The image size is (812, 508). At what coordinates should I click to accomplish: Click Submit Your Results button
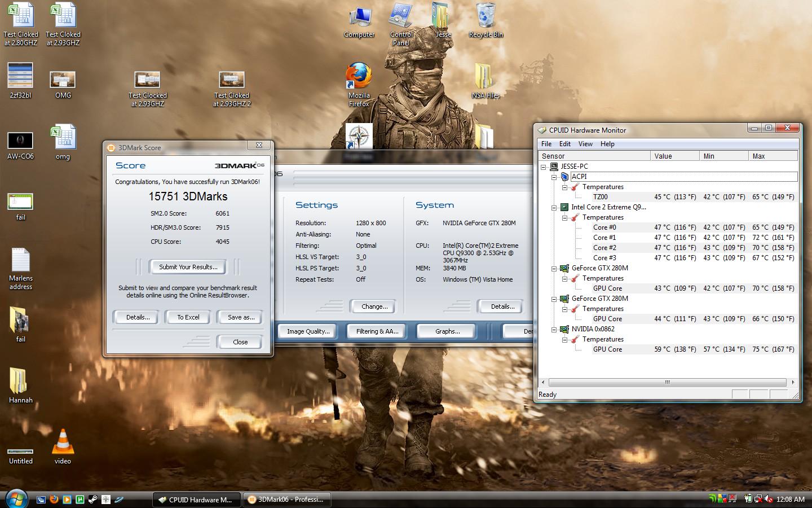coord(188,267)
